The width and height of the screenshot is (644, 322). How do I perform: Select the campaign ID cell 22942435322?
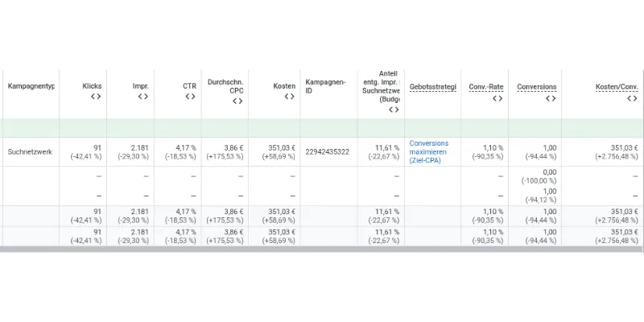(x=328, y=151)
